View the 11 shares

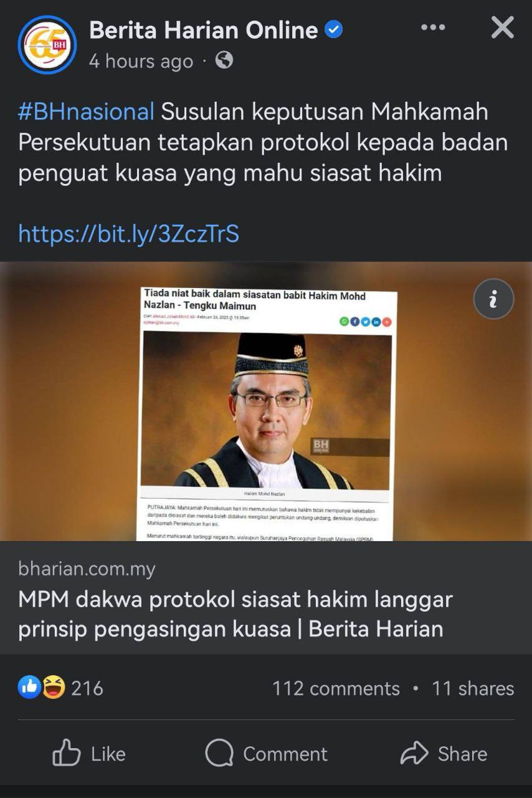473,688
